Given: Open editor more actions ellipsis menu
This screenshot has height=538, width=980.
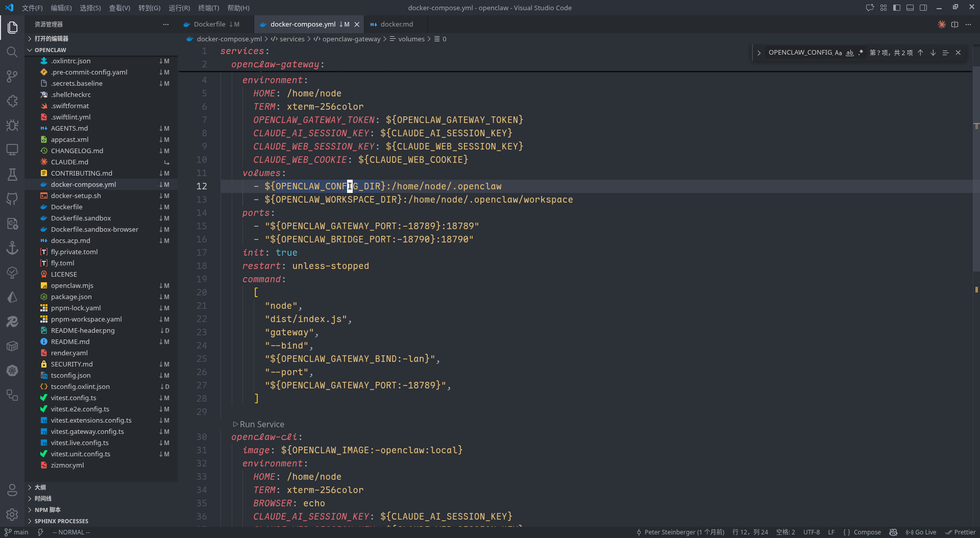Looking at the screenshot, I should point(968,24).
